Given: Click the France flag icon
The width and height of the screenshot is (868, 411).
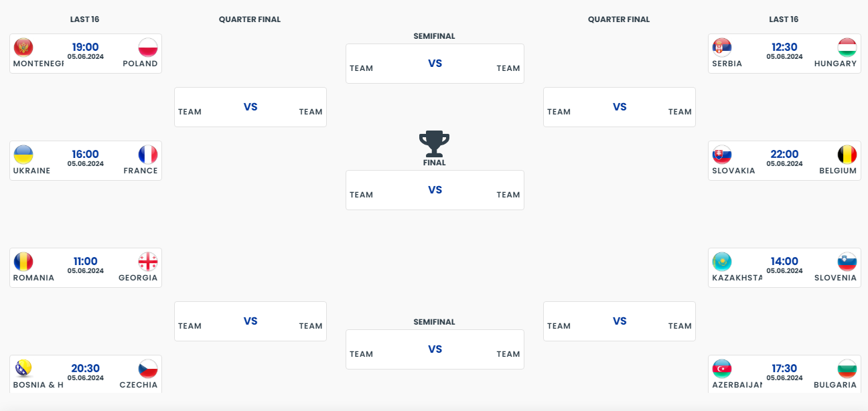Looking at the screenshot, I should (x=148, y=155).
